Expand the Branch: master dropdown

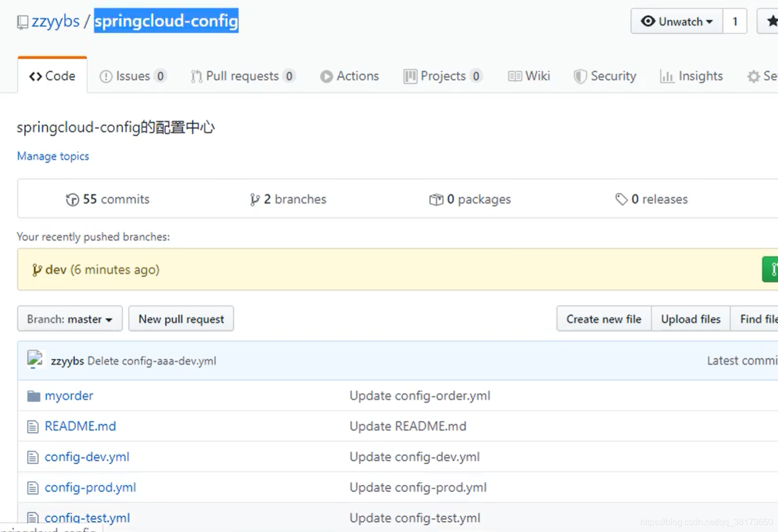[70, 319]
